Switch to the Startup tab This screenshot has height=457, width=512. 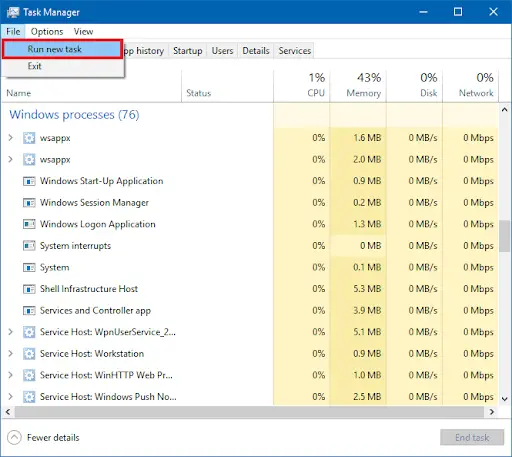click(188, 51)
